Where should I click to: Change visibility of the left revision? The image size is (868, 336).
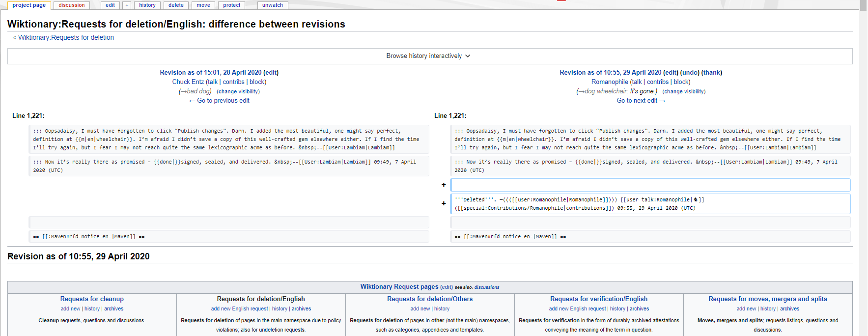coord(238,91)
